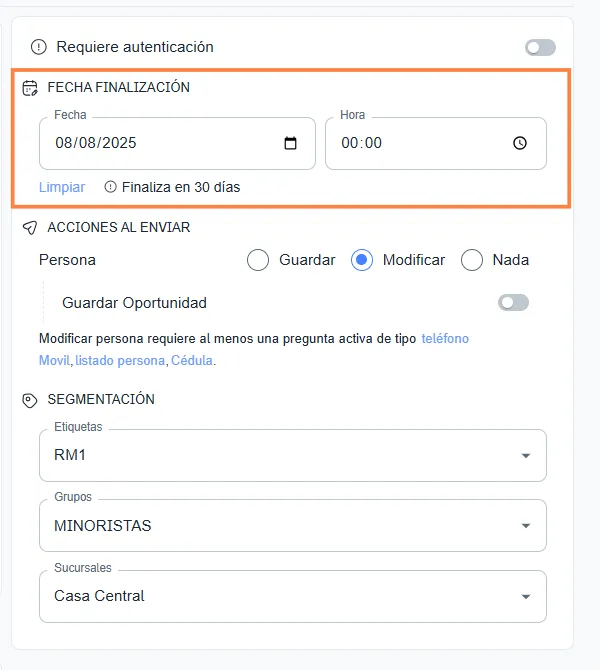Open the date picker calendar icon
This screenshot has height=670, width=600.
coord(291,143)
